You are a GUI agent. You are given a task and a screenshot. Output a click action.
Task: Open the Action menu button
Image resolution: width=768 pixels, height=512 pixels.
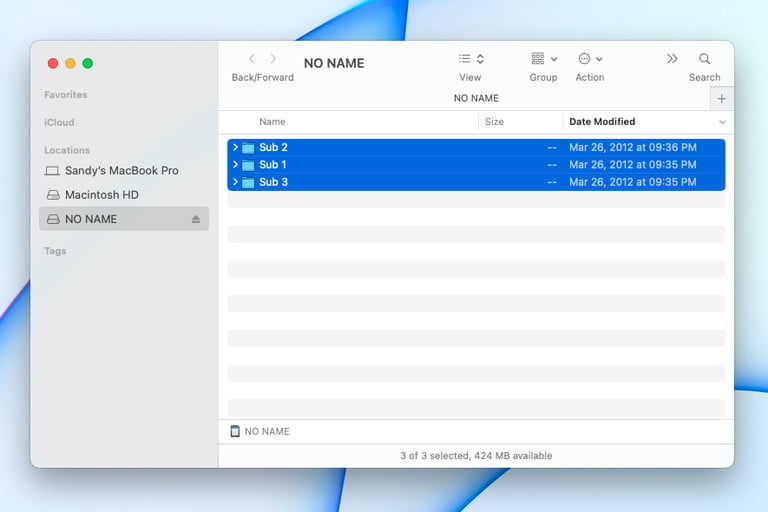point(590,59)
